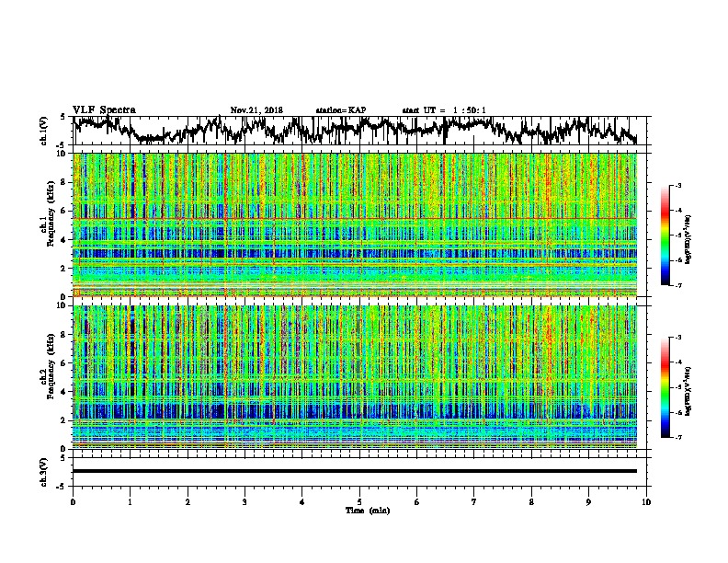This screenshot has width=728, height=563.
Task: Click the "-7" tick on ch.2 colorbar
Action: click(677, 437)
